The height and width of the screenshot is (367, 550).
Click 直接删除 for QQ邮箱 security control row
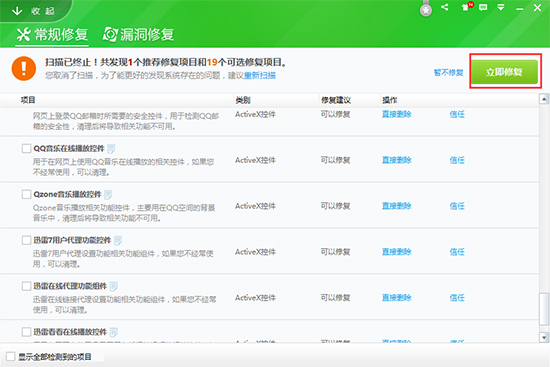click(x=396, y=114)
